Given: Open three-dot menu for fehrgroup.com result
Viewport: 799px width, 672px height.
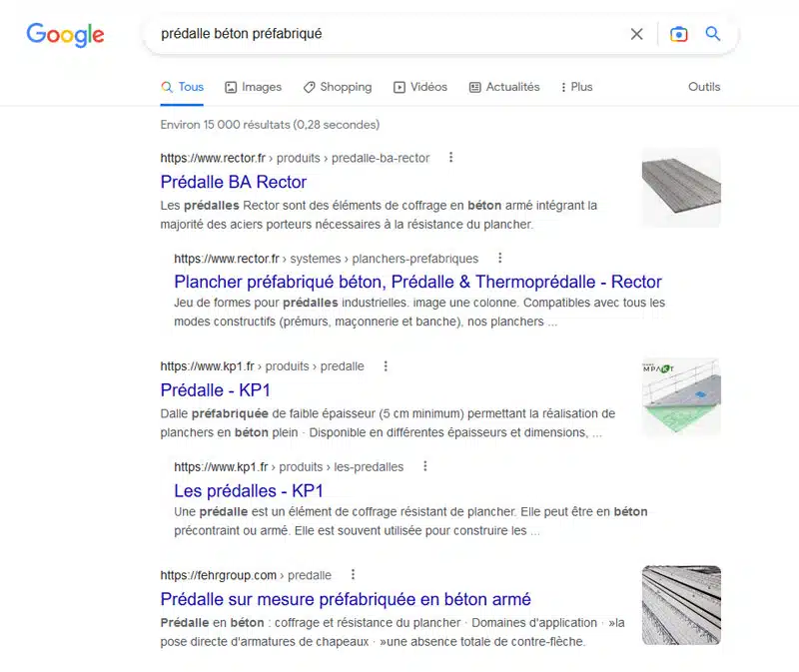Looking at the screenshot, I should [353, 575].
